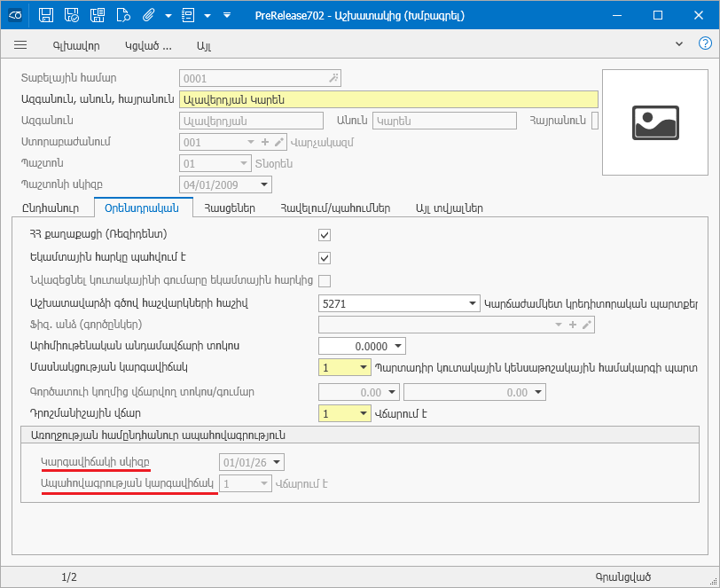Click the employee photo placeholder
This screenshot has width=720, height=588.
655,122
